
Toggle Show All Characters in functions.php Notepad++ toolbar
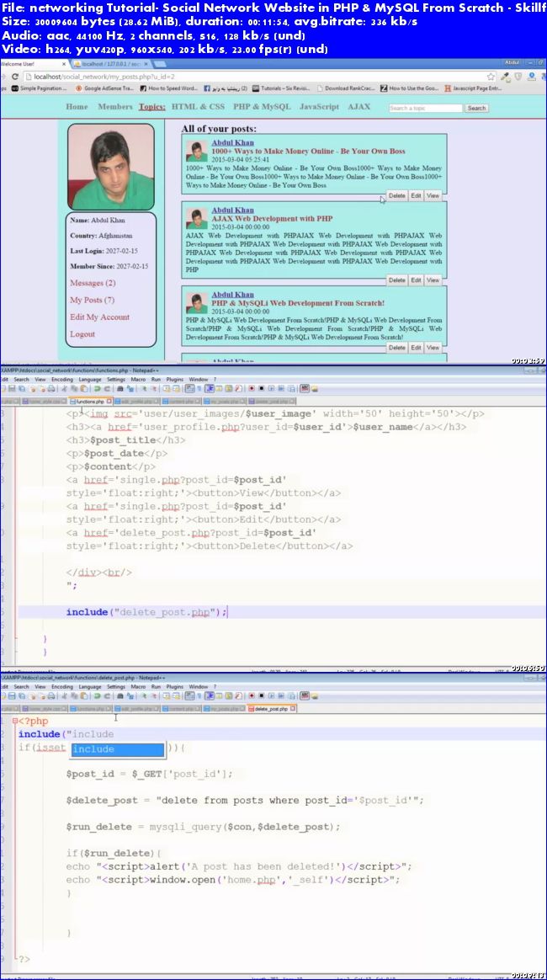[199, 388]
